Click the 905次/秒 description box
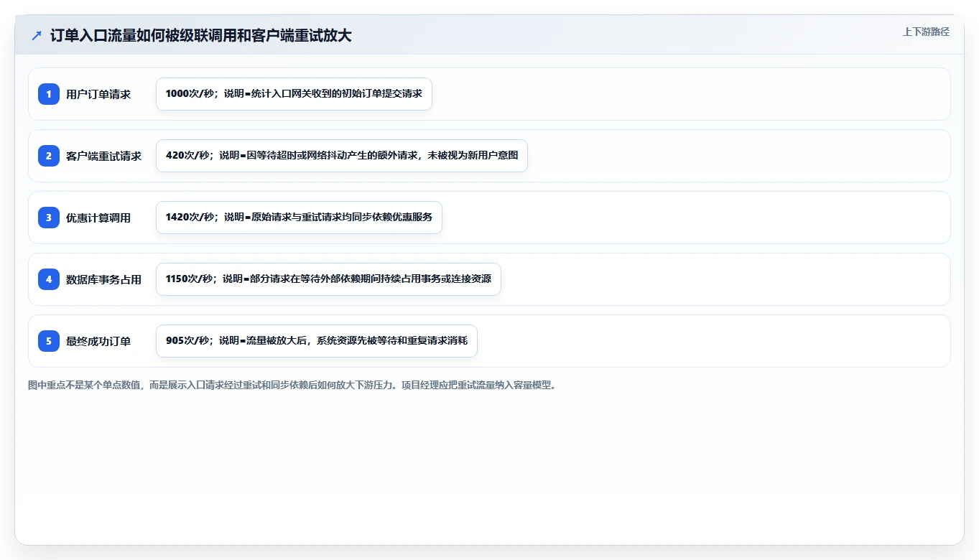The height and width of the screenshot is (560, 979). pos(317,341)
